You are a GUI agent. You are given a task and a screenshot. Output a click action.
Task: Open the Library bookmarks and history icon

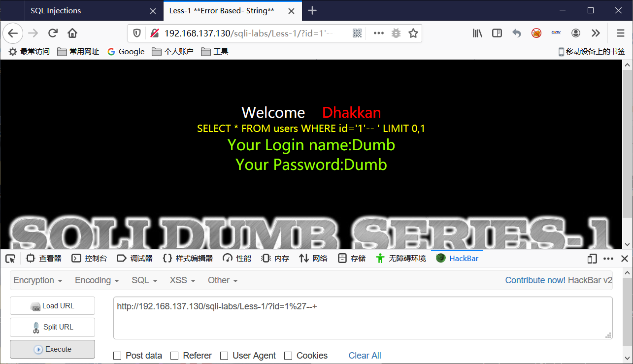(x=477, y=33)
